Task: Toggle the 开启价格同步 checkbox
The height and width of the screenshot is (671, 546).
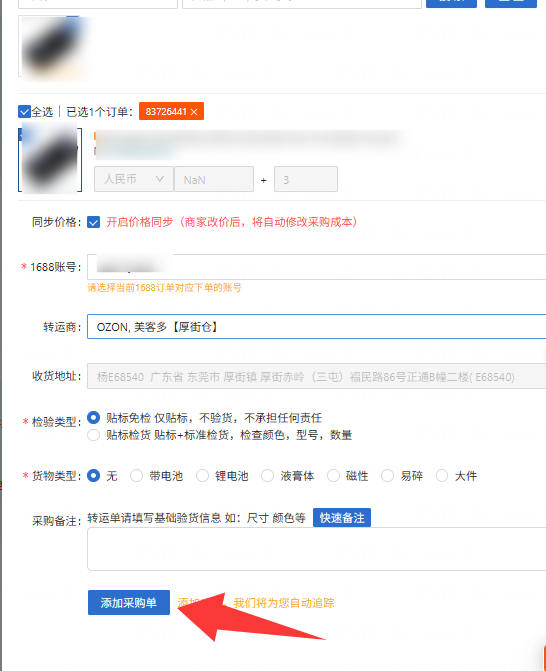Action: [93, 222]
